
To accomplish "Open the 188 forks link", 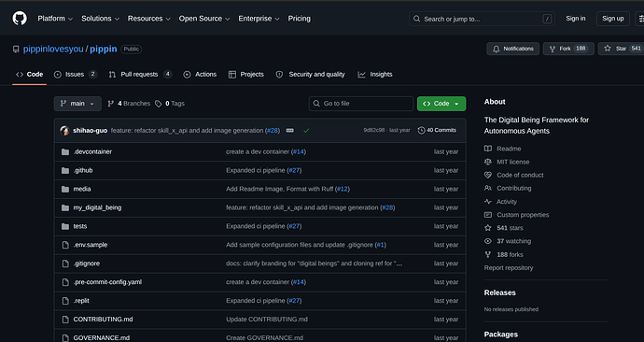I will tap(510, 255).
